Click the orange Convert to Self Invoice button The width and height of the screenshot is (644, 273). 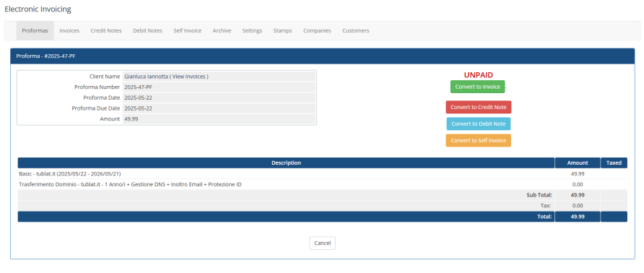click(x=479, y=140)
